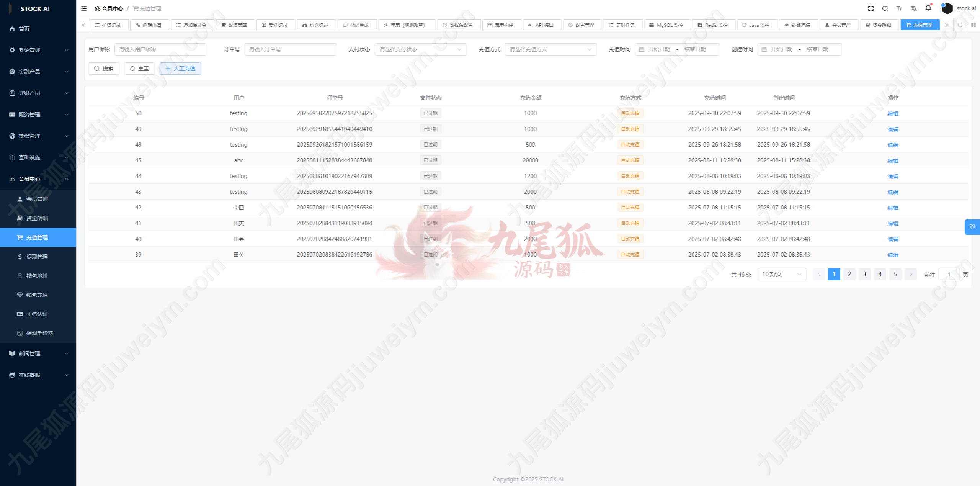Toggle fullscreen mode icon
This screenshot has width=980, height=486.
click(871, 8)
